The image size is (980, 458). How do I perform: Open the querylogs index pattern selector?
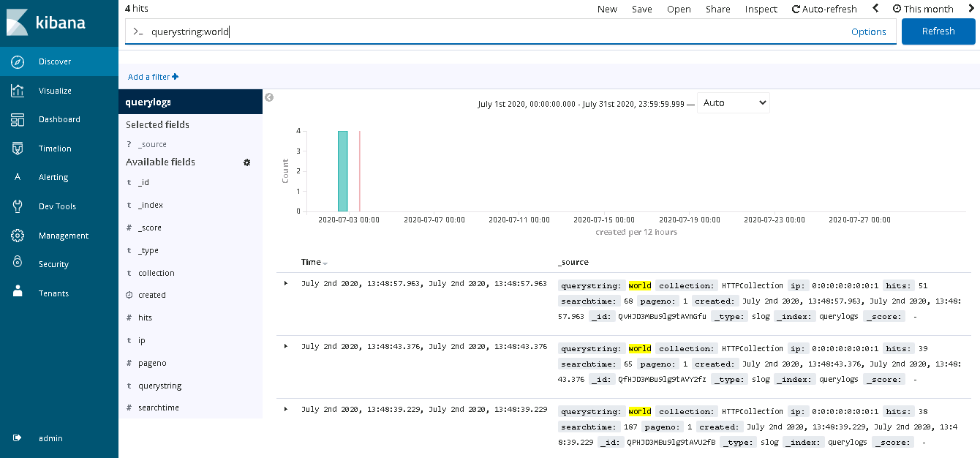(x=190, y=102)
